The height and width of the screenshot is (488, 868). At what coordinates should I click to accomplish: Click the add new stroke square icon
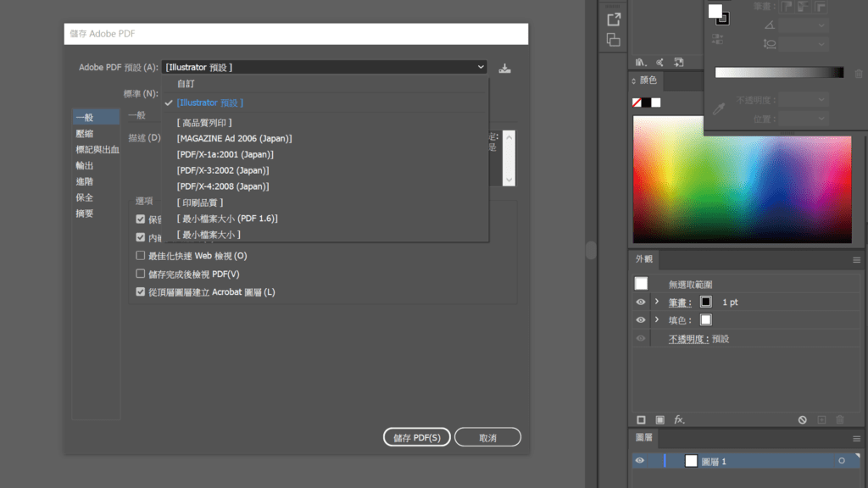click(642, 419)
